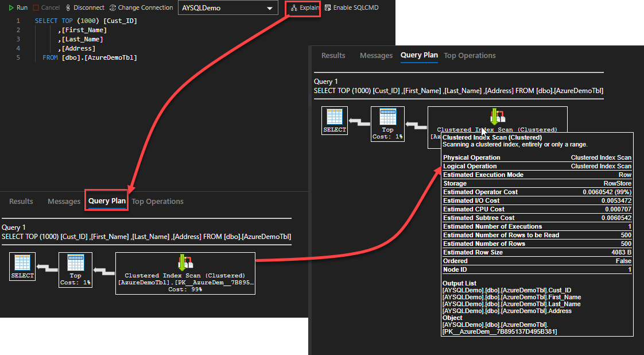
Task: Click the [Last_Name] line in the editor
Action: pyautogui.click(x=80, y=39)
